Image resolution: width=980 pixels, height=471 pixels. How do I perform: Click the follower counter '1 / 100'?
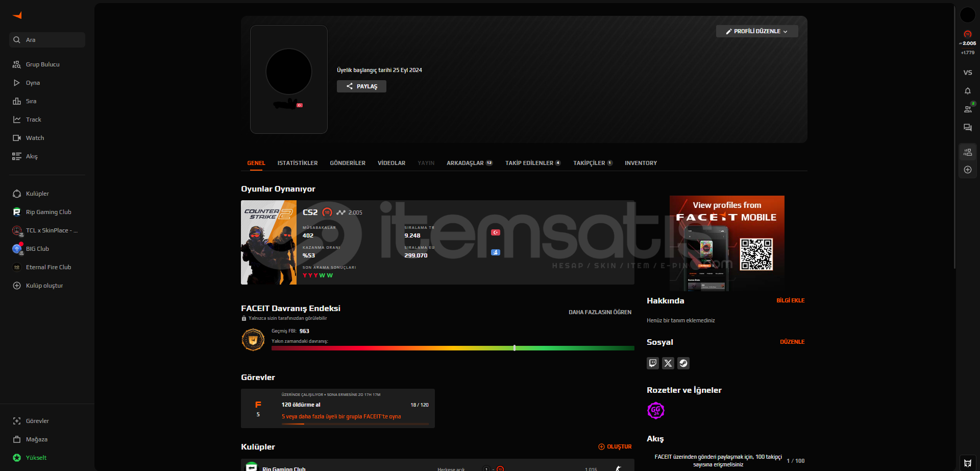[x=796, y=461]
